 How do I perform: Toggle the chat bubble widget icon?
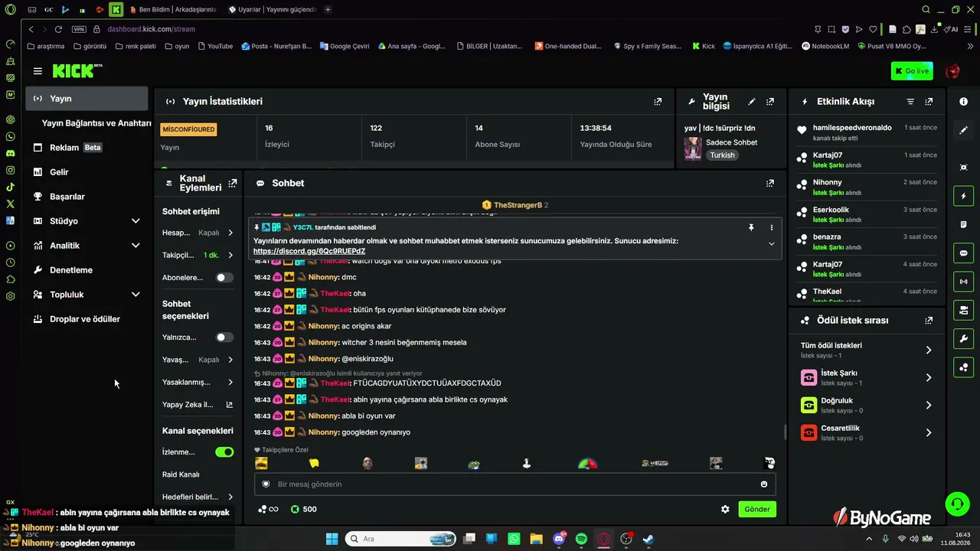[x=963, y=253]
